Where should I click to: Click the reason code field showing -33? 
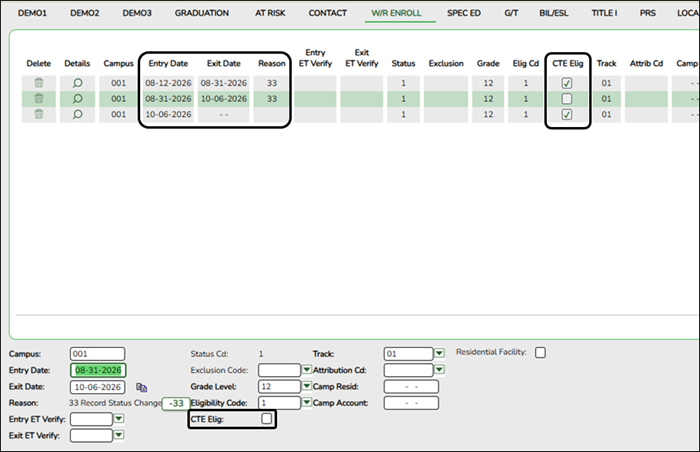tap(176, 403)
